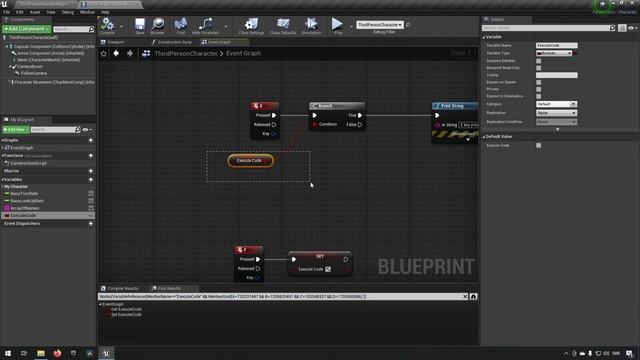
Task: Click the favorite star in graph header
Action: tap(104, 53)
